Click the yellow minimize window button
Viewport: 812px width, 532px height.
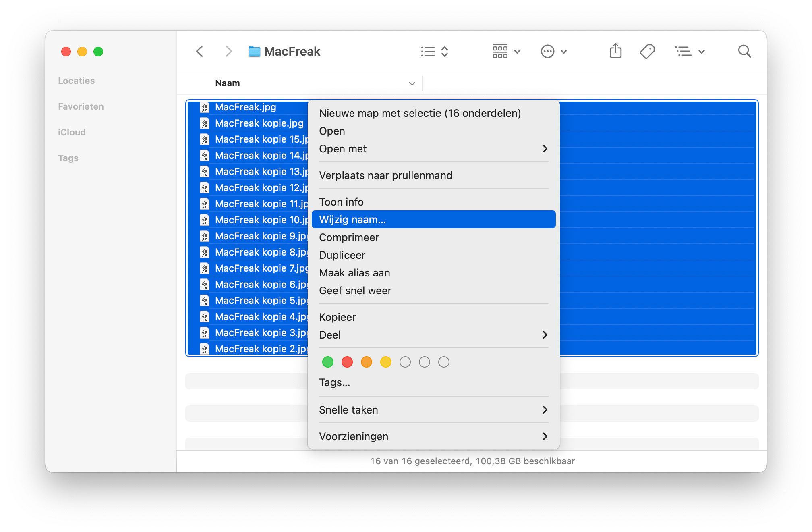(82, 52)
